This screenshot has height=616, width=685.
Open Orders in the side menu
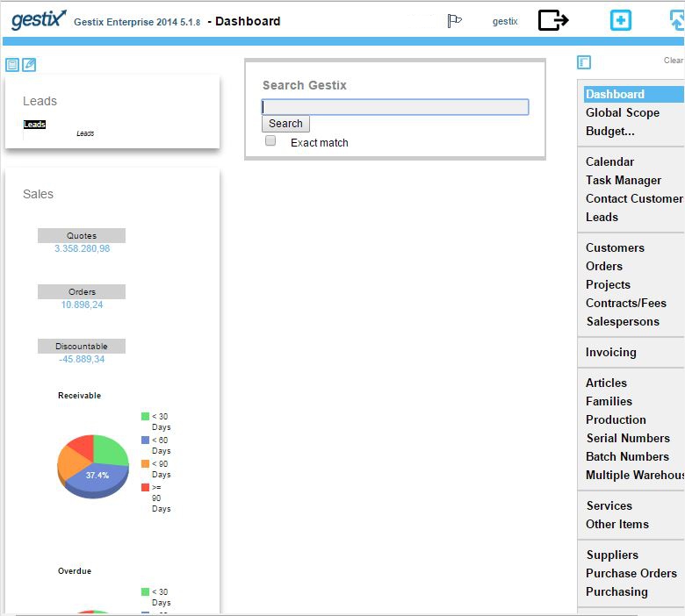coord(603,266)
